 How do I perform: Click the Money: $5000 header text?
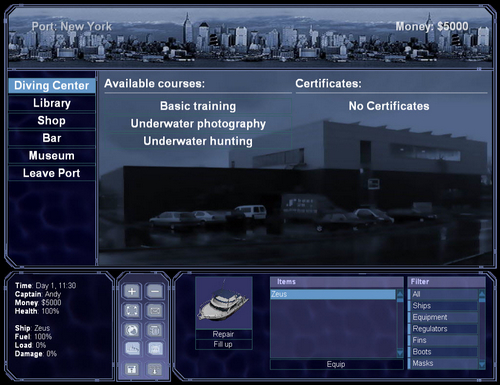pos(432,26)
